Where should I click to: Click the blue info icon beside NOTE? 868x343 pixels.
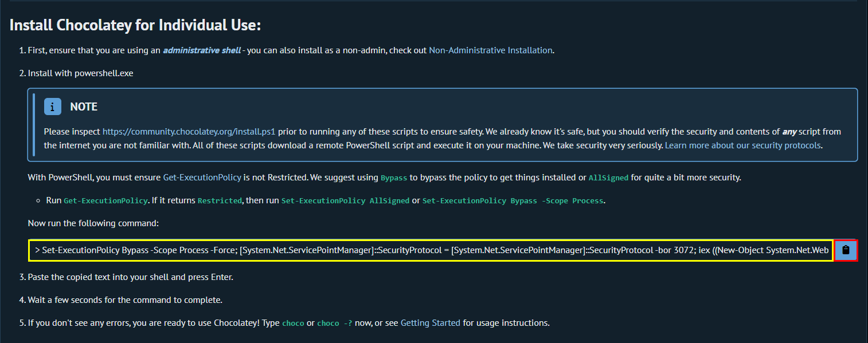(53, 107)
